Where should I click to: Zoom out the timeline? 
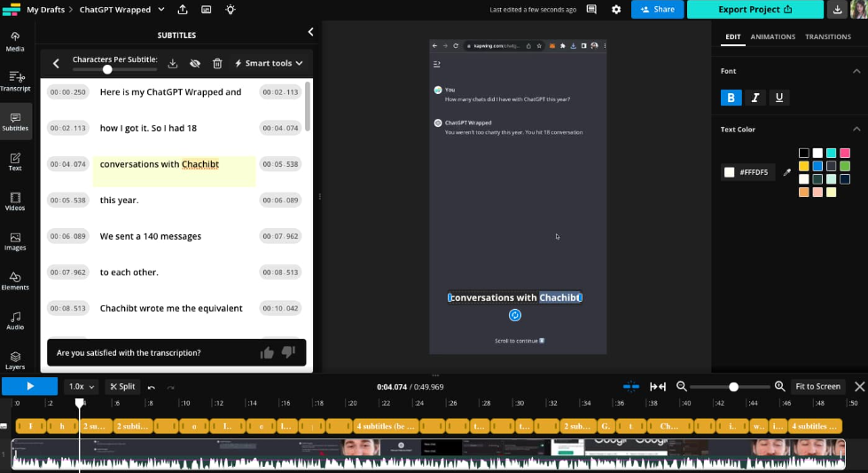(682, 387)
